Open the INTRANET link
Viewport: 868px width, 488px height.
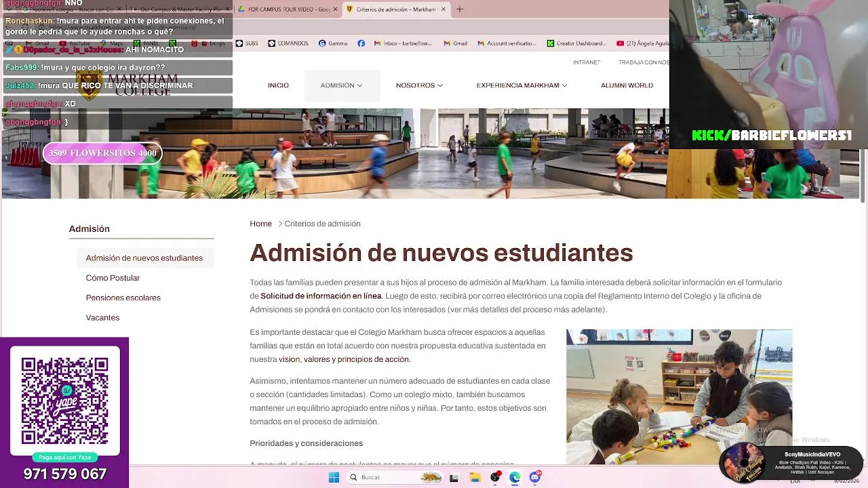(x=587, y=62)
